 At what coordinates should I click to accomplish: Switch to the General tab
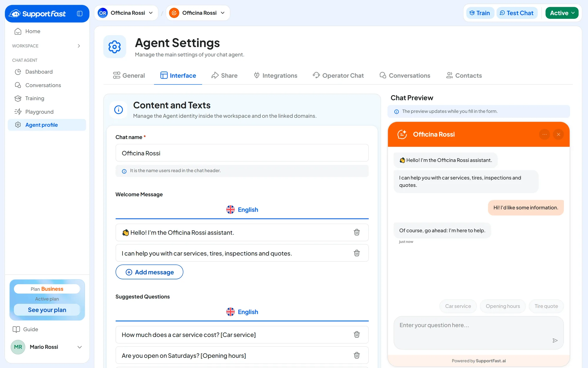click(129, 76)
